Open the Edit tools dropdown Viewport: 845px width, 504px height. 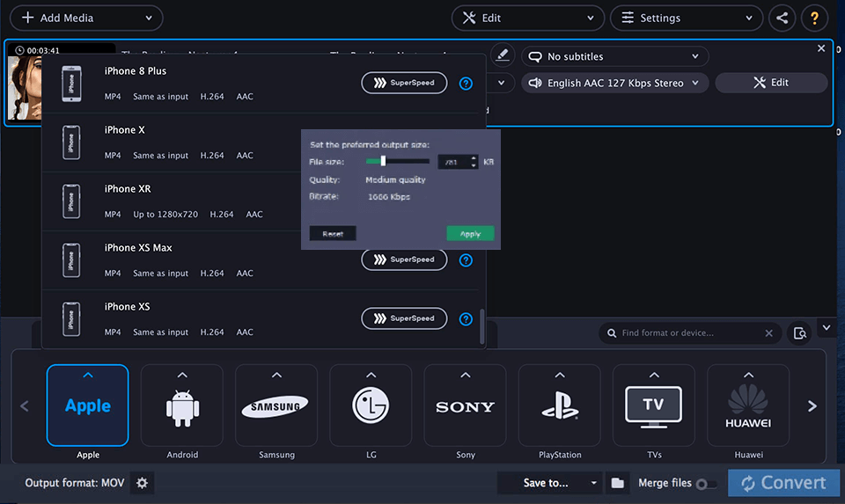(x=527, y=18)
